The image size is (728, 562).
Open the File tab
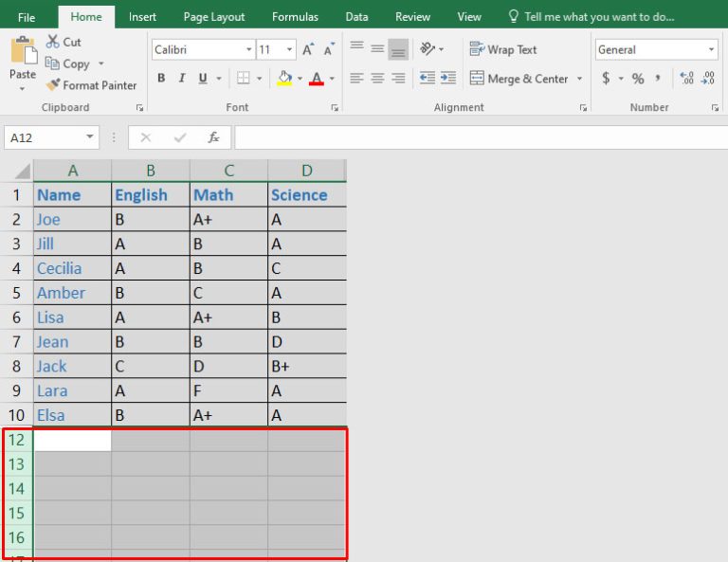[x=27, y=17]
